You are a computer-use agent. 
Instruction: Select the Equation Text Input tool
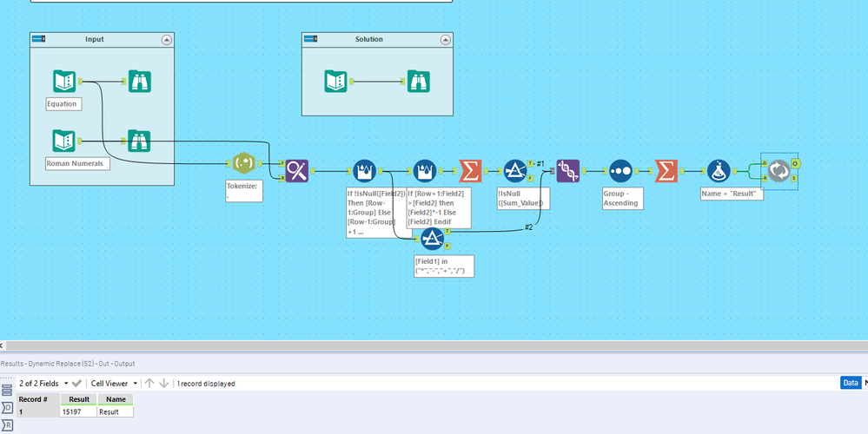(64, 82)
